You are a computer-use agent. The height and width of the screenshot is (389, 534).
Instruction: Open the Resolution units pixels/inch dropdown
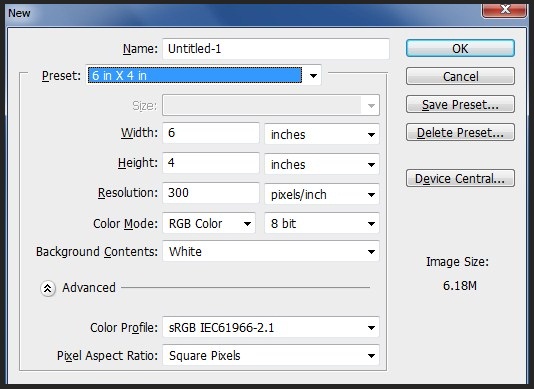point(322,194)
